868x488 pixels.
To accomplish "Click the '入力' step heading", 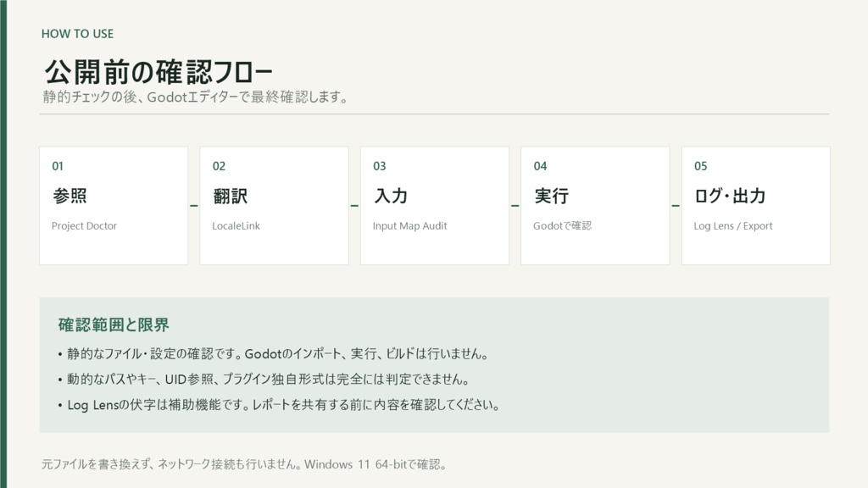I will (x=391, y=196).
